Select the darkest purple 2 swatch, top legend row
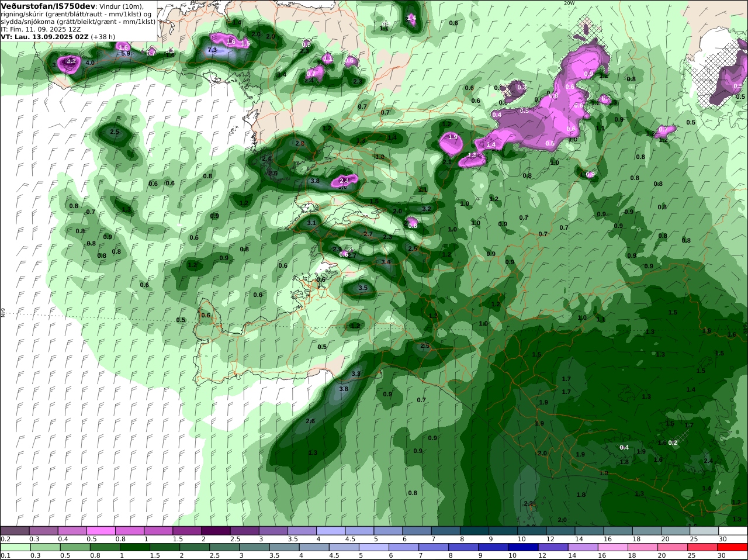The height and width of the screenshot is (560, 748). click(216, 530)
